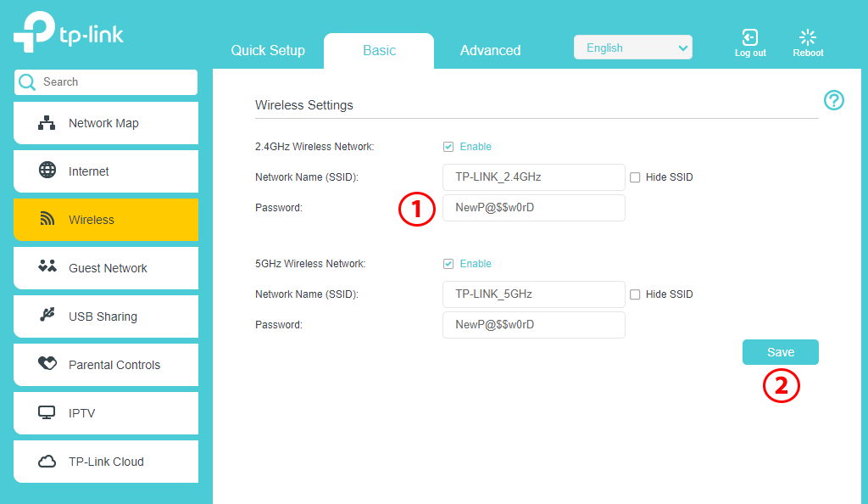Click the Log out label
This screenshot has width=868, height=504.
click(750, 53)
